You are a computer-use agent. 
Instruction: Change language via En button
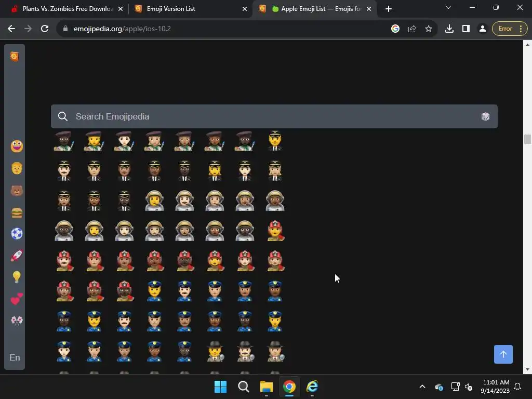click(x=15, y=357)
